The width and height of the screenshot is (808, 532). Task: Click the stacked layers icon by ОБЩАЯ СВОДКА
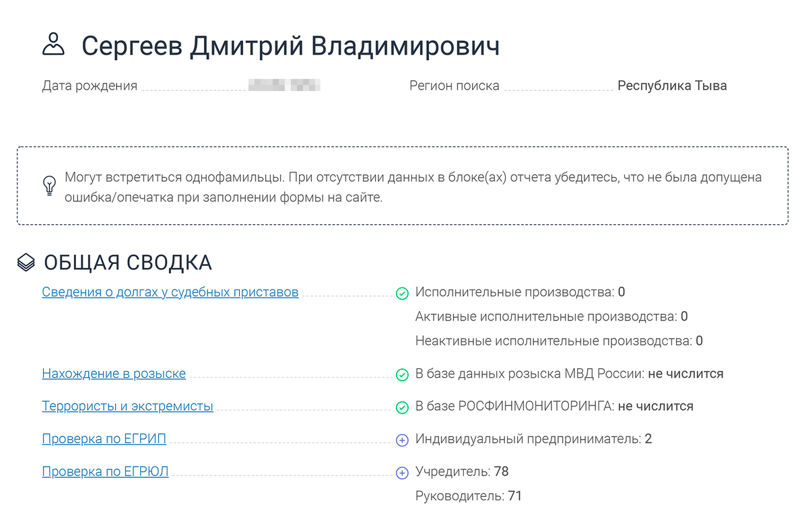click(26, 263)
